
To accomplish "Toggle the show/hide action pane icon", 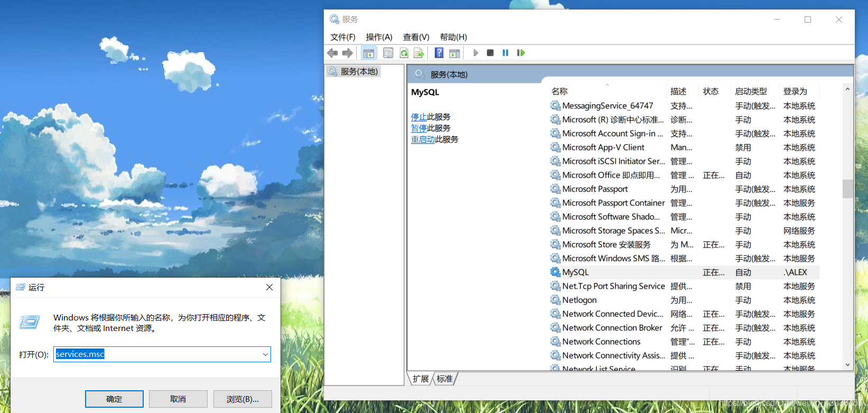I will click(x=454, y=53).
